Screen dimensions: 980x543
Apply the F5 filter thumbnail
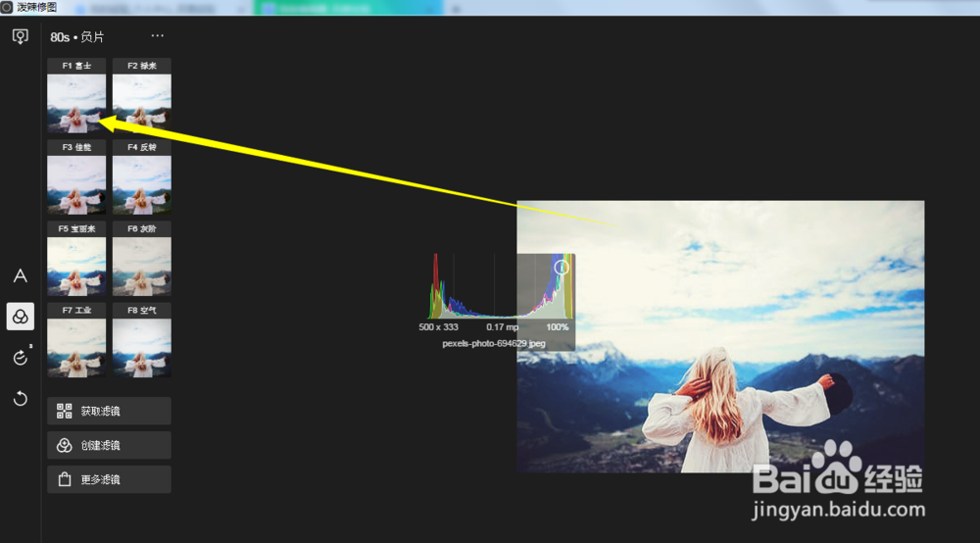tap(76, 259)
